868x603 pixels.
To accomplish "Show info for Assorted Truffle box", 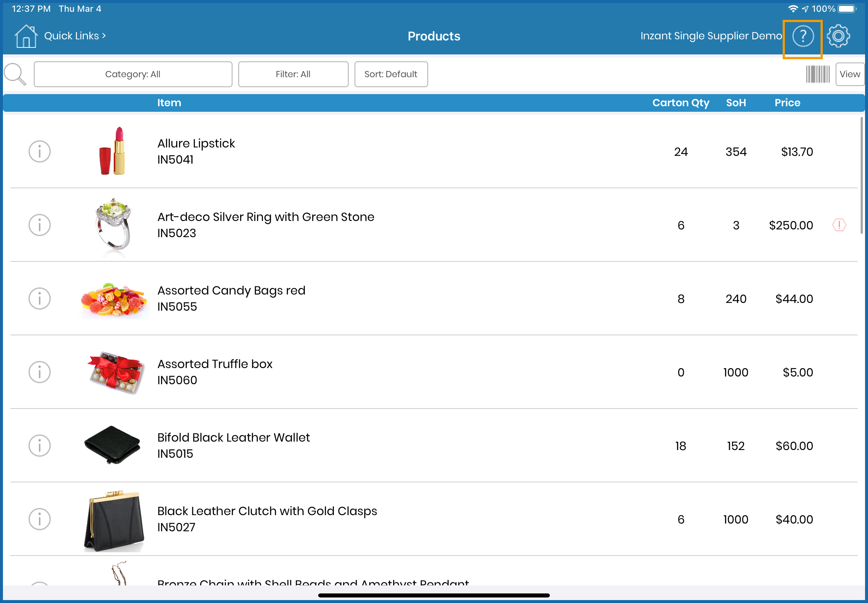I will 40,372.
